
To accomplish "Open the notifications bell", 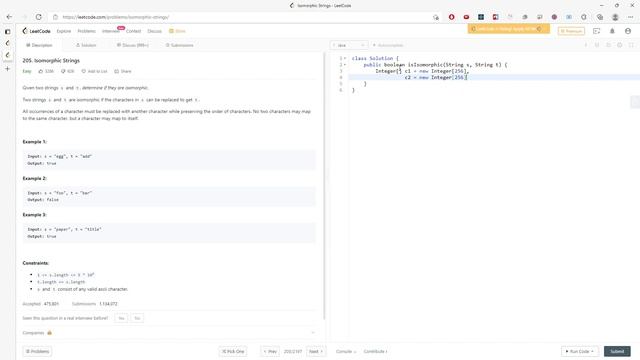I will (612, 31).
